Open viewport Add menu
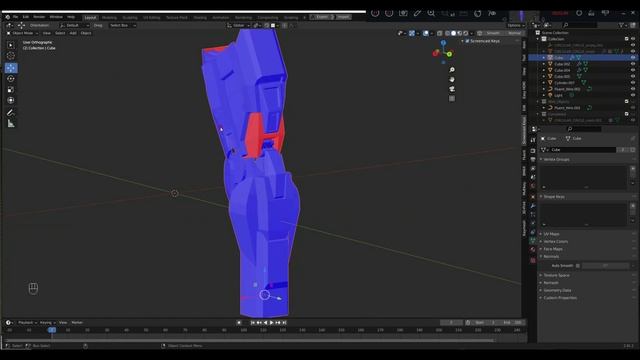Screen dimensions: 640x360 point(73,33)
